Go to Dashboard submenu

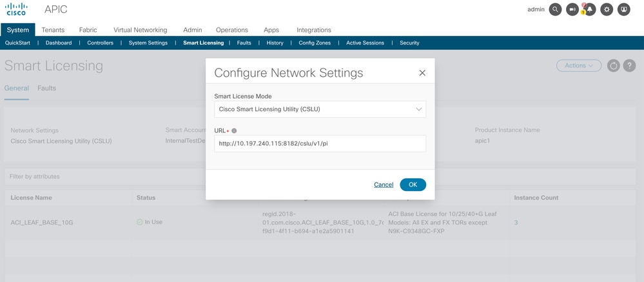pyautogui.click(x=59, y=43)
